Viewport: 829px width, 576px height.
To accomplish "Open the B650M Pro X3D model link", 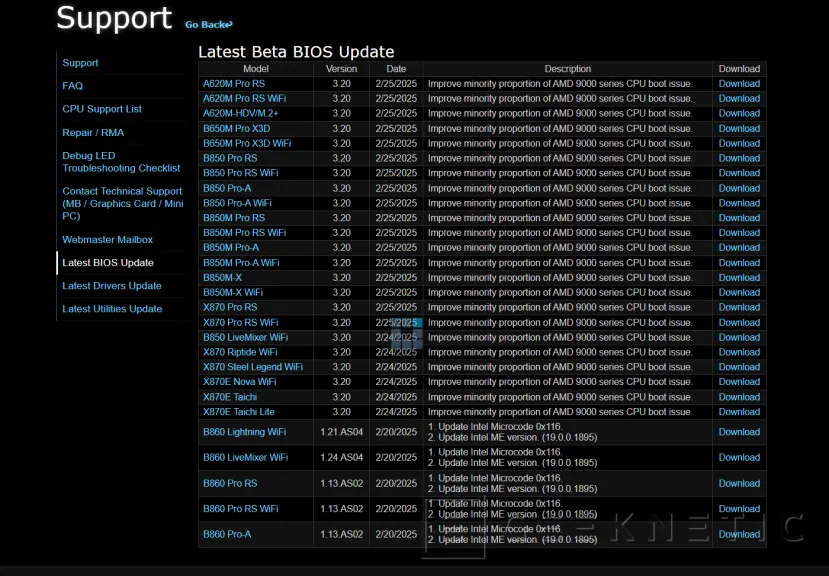I will [236, 129].
